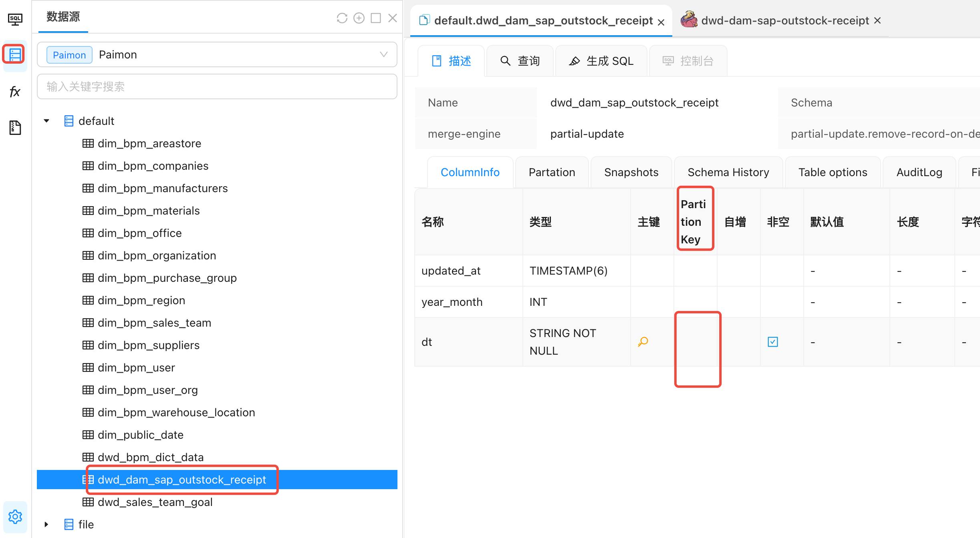Select the datasource catalog sidebar icon
The width and height of the screenshot is (980, 538).
coord(15,55)
